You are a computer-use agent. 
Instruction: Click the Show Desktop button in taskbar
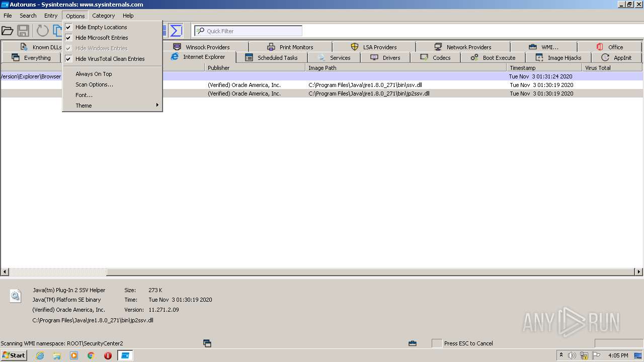[x=638, y=355]
